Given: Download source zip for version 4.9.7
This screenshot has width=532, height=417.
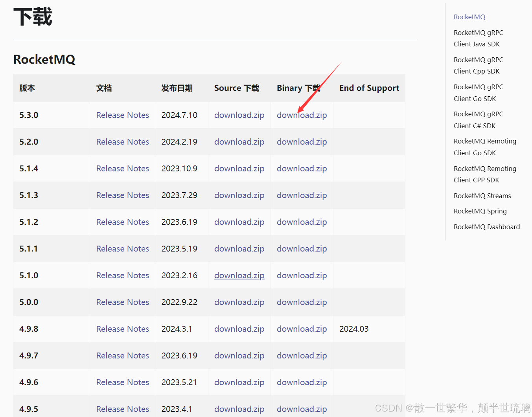Looking at the screenshot, I should click(x=239, y=356).
